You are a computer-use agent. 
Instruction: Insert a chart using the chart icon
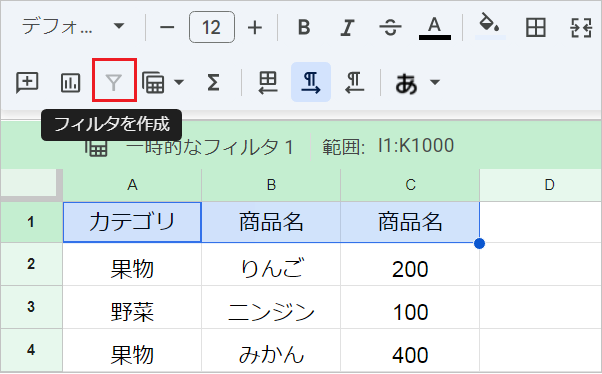click(x=71, y=82)
